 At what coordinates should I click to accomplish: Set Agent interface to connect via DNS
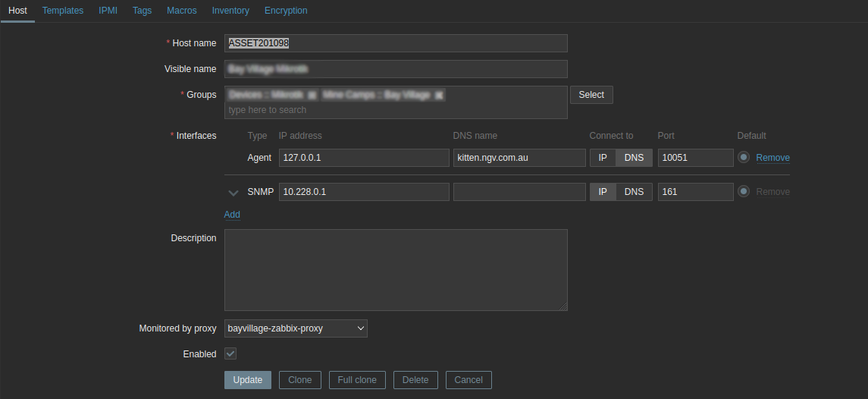(635, 157)
